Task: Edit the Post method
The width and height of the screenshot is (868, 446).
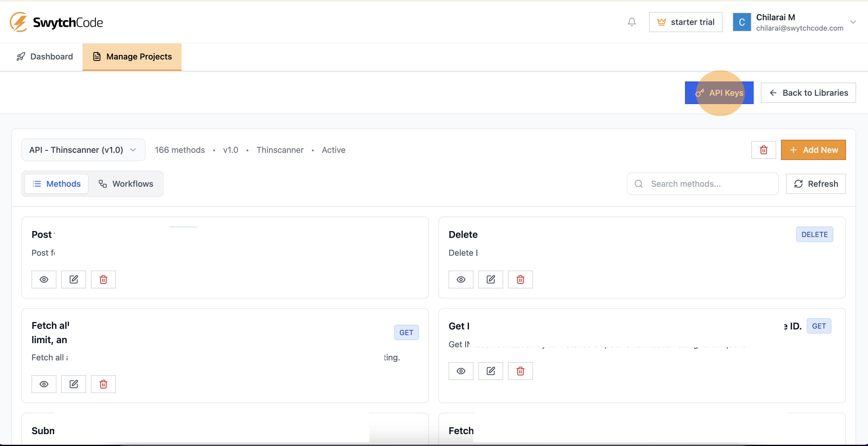Action: click(x=73, y=279)
